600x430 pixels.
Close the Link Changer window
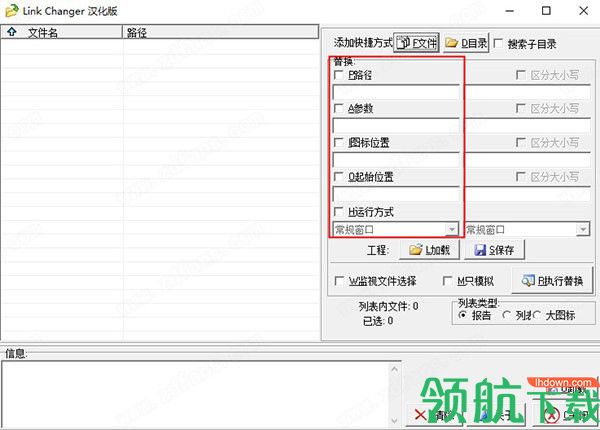click(x=584, y=11)
